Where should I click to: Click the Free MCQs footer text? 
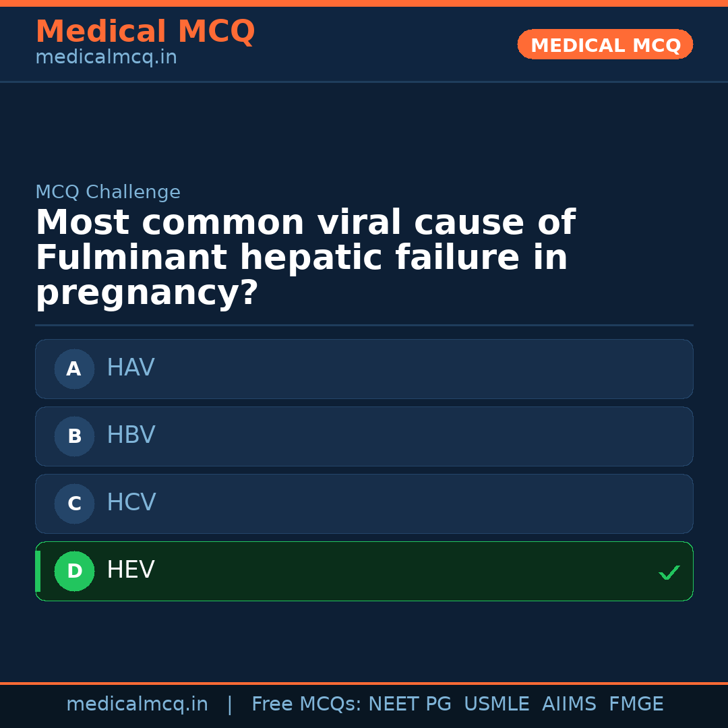pos(306,704)
